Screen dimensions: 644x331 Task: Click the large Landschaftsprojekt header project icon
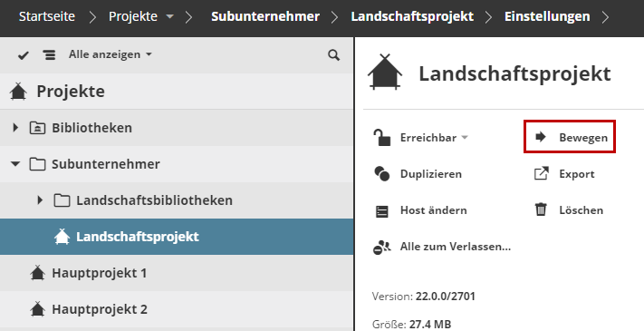385,73
